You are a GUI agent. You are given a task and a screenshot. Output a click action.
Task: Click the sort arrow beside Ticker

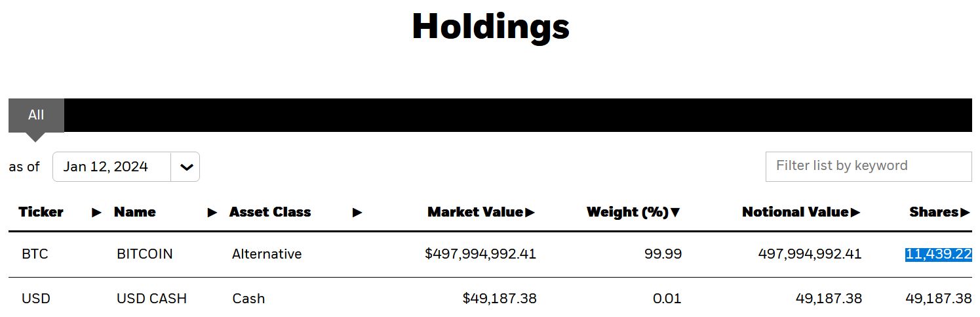point(96,213)
